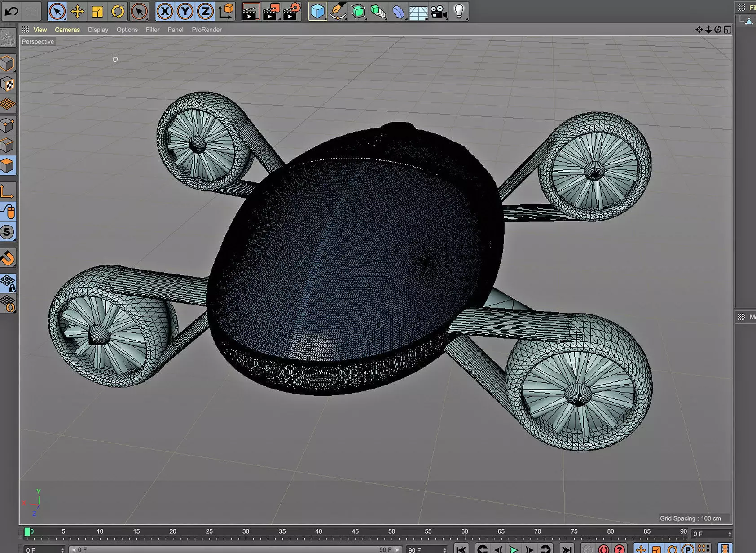Click the 0 F to 90 F range bar

click(235, 549)
